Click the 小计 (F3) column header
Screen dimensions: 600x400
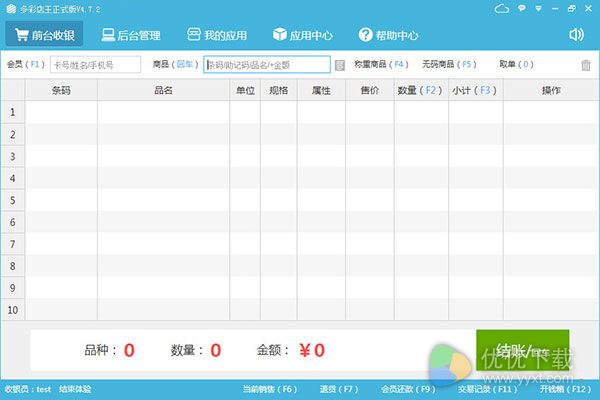(x=476, y=90)
